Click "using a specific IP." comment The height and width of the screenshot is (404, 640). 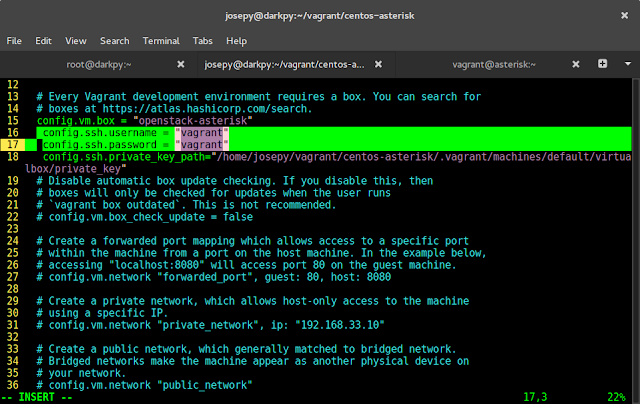click(x=102, y=313)
